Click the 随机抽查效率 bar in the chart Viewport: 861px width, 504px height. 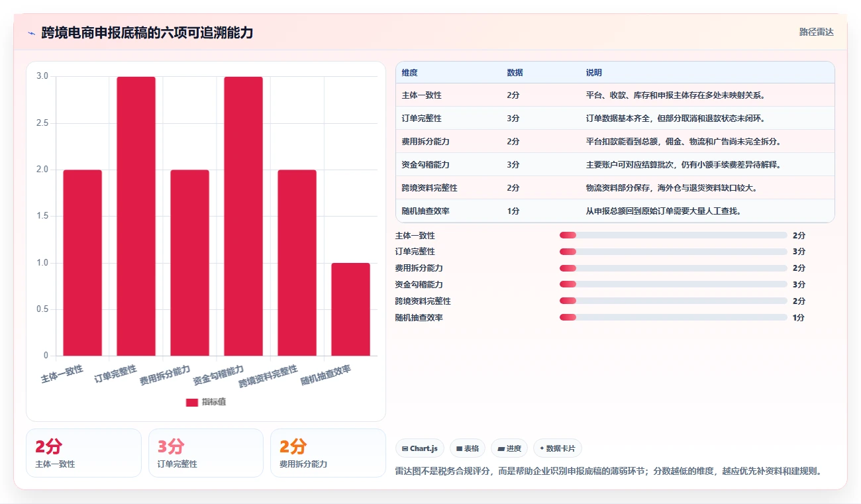pyautogui.click(x=351, y=309)
